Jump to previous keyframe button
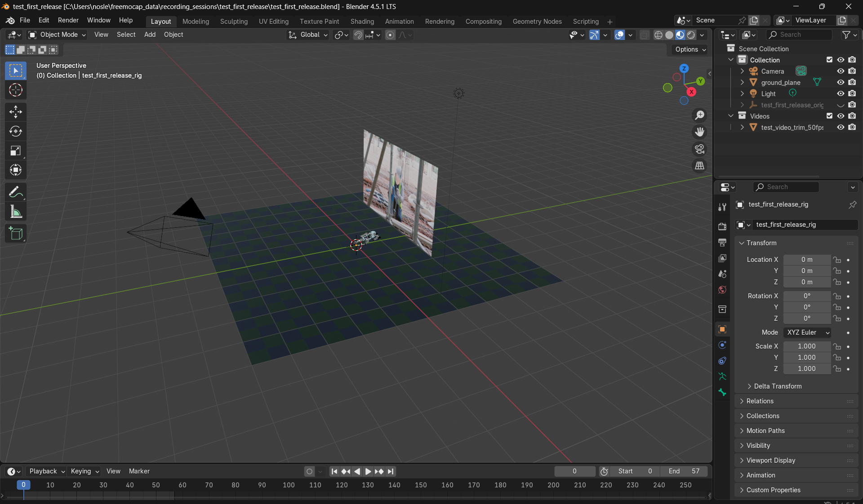Screen dimensions: 863x504 pyautogui.click(x=346, y=471)
